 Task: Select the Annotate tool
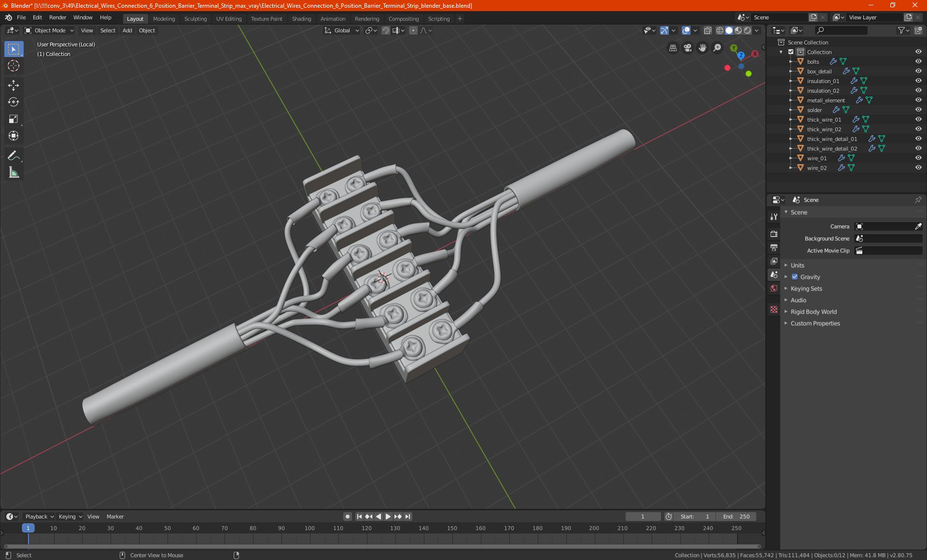(14, 155)
